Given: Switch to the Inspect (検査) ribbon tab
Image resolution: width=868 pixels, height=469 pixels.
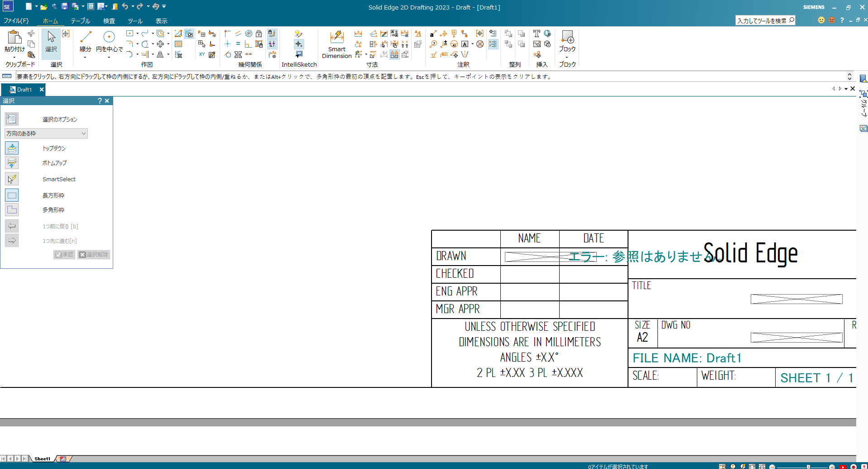Looking at the screenshot, I should point(109,21).
